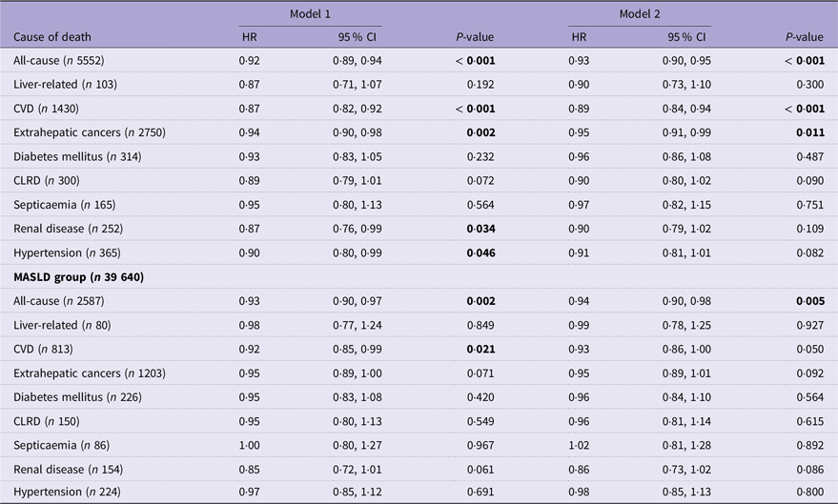
Task: Select 'Extrahepatic cancers (n 2750)' row label
Action: click(90, 132)
